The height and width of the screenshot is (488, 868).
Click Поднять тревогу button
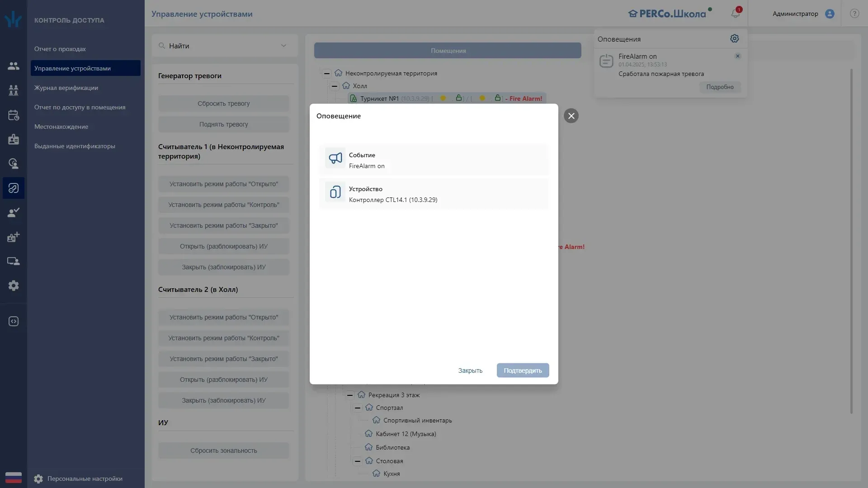(x=224, y=124)
